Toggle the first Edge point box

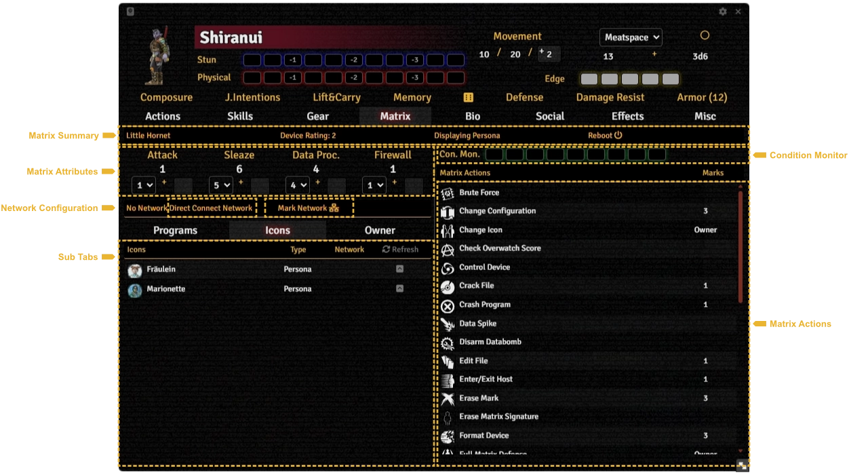click(x=589, y=79)
